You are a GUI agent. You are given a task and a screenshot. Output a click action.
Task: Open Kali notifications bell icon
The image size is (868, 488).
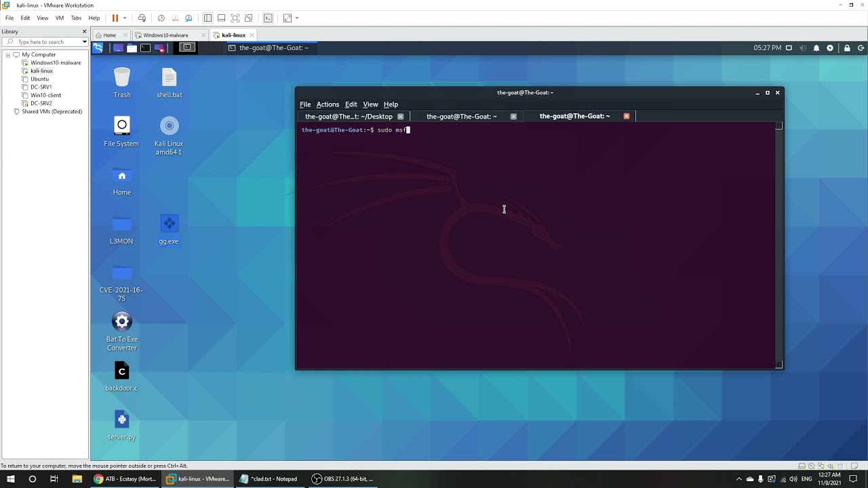[816, 48]
